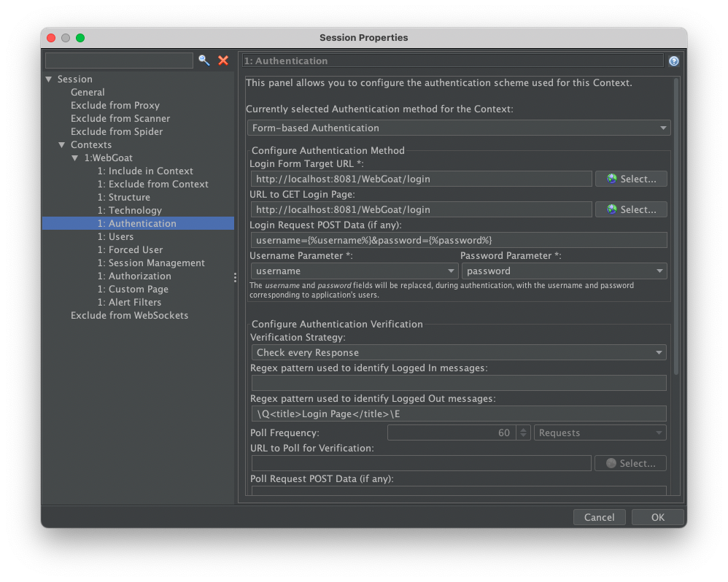Open the Password Parameter dropdown
The width and height of the screenshot is (728, 582).
564,271
